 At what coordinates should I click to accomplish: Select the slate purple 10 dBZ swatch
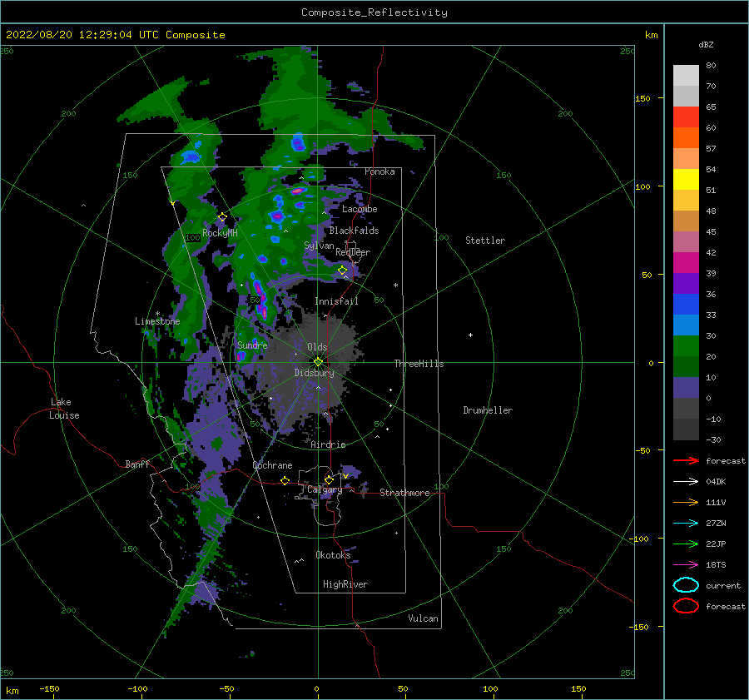686,387
